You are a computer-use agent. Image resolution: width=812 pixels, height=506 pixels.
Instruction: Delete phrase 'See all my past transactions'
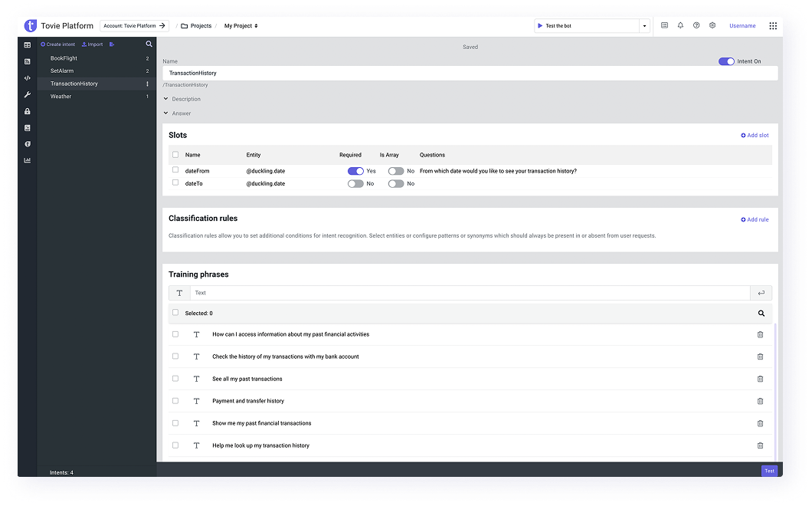pos(760,379)
